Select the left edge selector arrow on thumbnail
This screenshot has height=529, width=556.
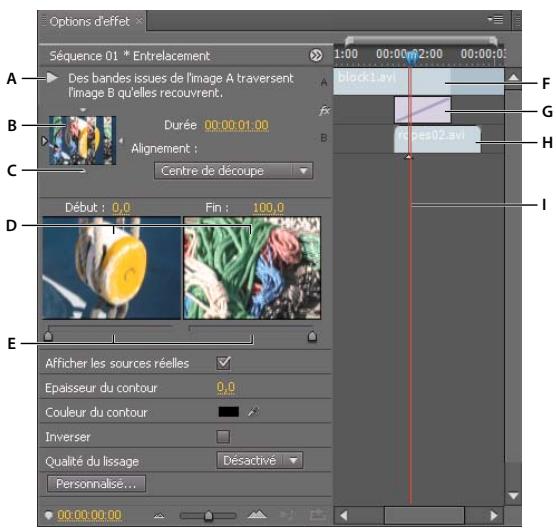[x=44, y=141]
